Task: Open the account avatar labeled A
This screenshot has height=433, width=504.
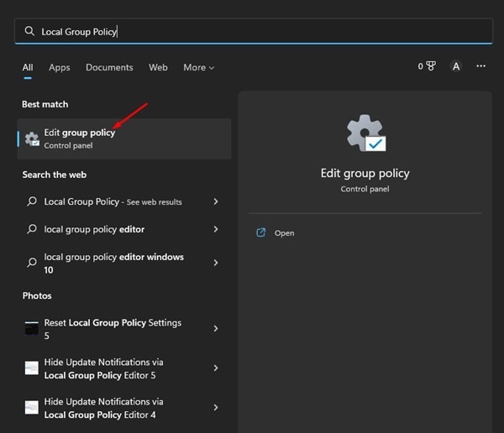Action: [455, 66]
